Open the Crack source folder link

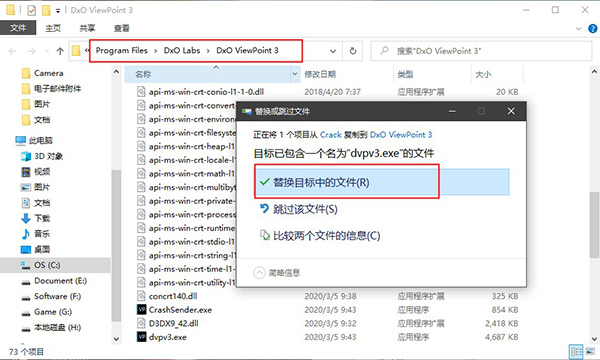coord(330,135)
